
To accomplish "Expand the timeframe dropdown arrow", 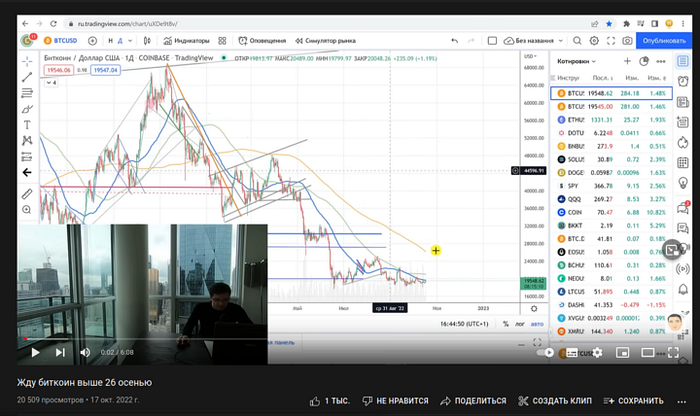I will pos(130,41).
